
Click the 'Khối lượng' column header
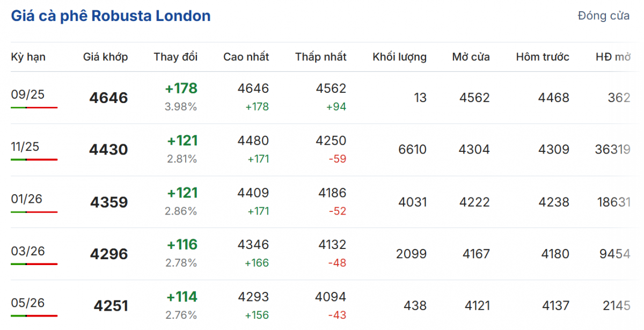pyautogui.click(x=399, y=57)
